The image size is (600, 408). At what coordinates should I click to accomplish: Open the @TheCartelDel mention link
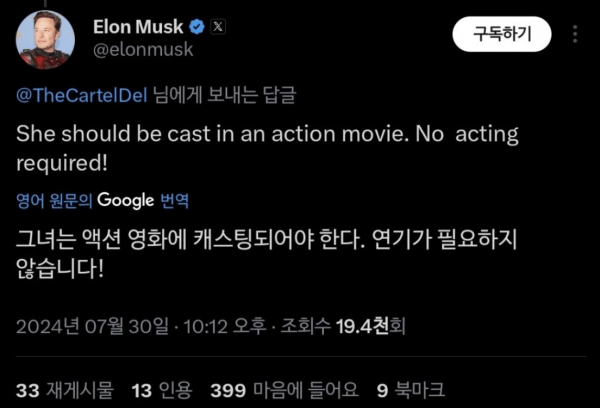(x=82, y=95)
